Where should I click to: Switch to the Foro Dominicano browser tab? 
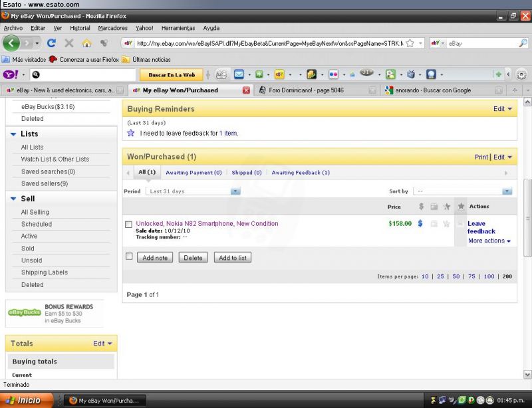pyautogui.click(x=318, y=90)
